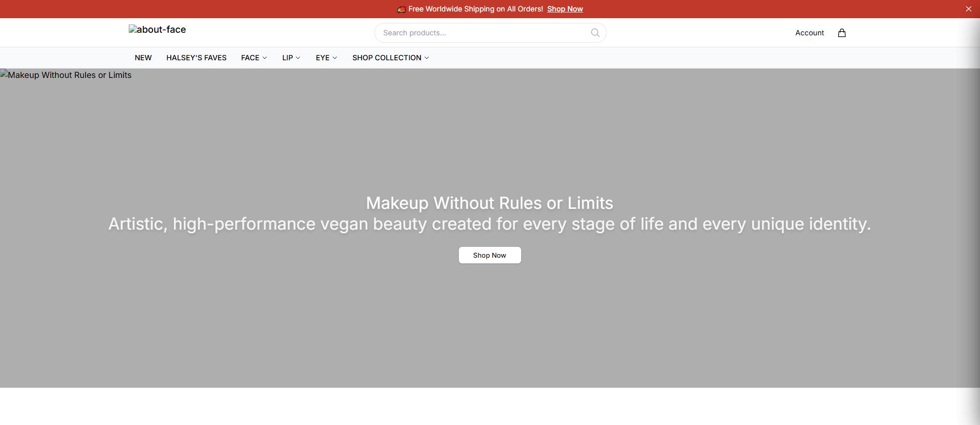The image size is (980, 425).
Task: Open the Account link
Action: tap(809, 33)
